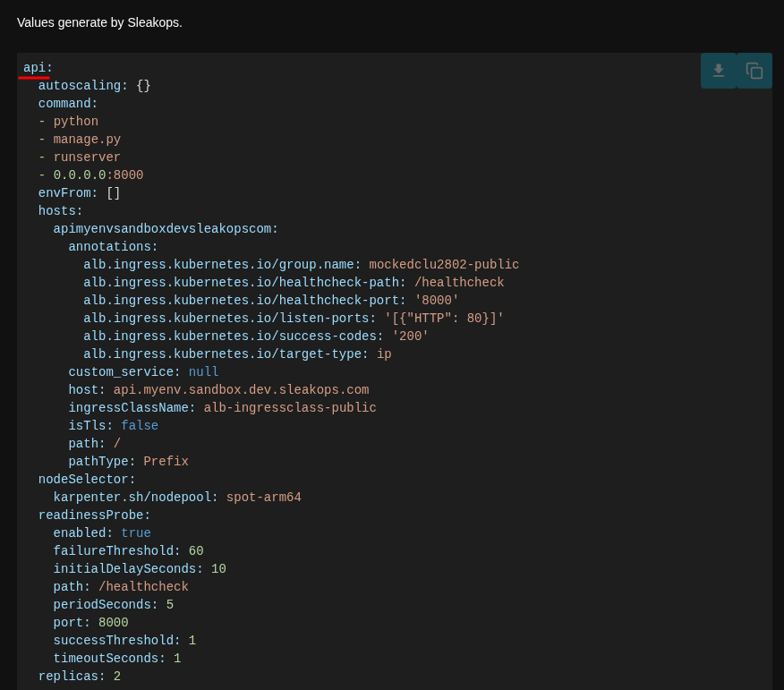
Task: Click the 'port: 8000' line
Action: click(x=91, y=623)
